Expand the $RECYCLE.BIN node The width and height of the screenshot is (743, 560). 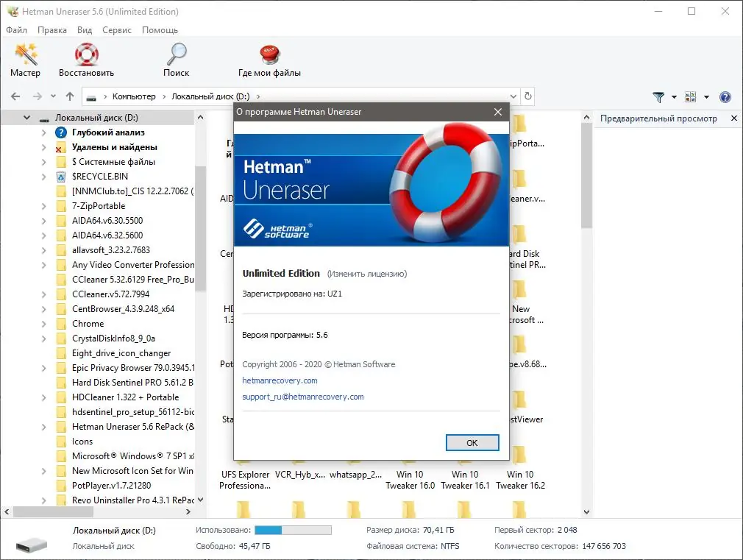[x=43, y=177]
